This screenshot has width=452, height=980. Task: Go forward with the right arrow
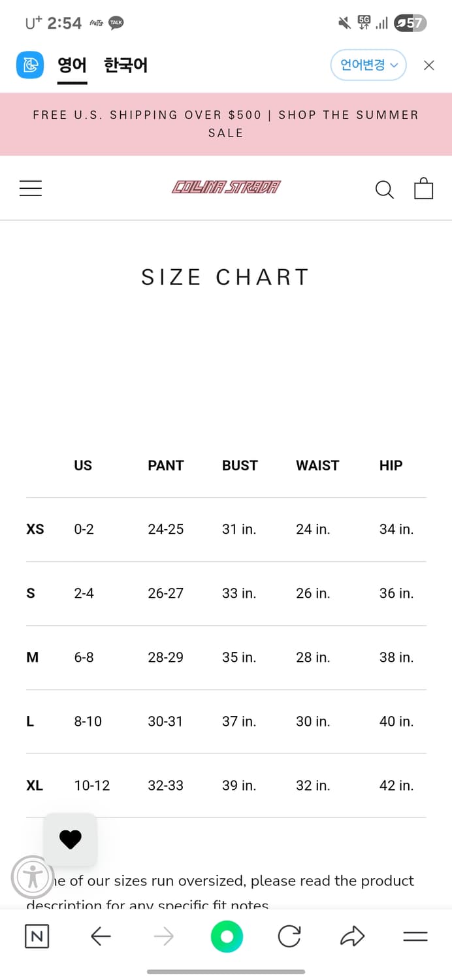(x=164, y=937)
